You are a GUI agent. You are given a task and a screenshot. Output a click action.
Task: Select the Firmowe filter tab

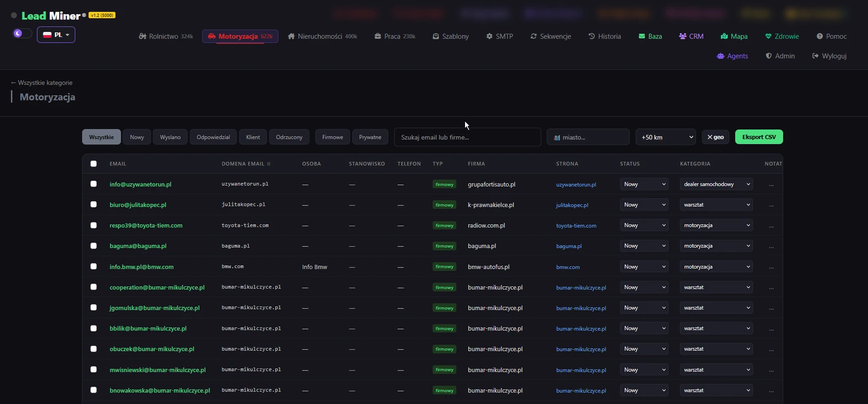click(333, 137)
